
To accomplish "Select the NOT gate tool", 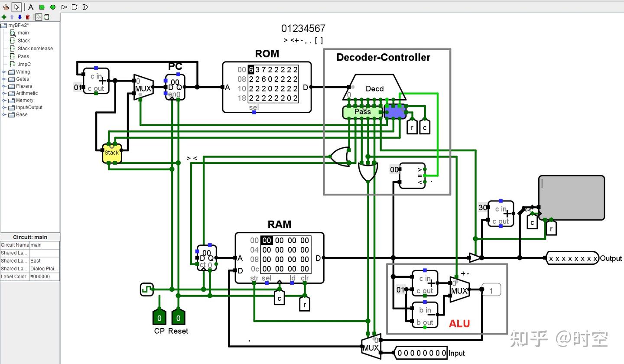I will click(x=63, y=7).
